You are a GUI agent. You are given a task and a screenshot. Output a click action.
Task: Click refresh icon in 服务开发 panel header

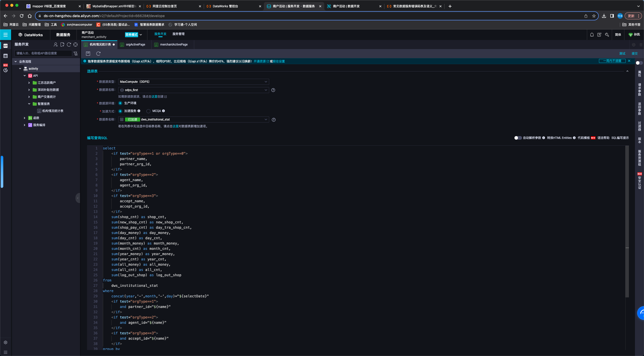[x=69, y=45]
